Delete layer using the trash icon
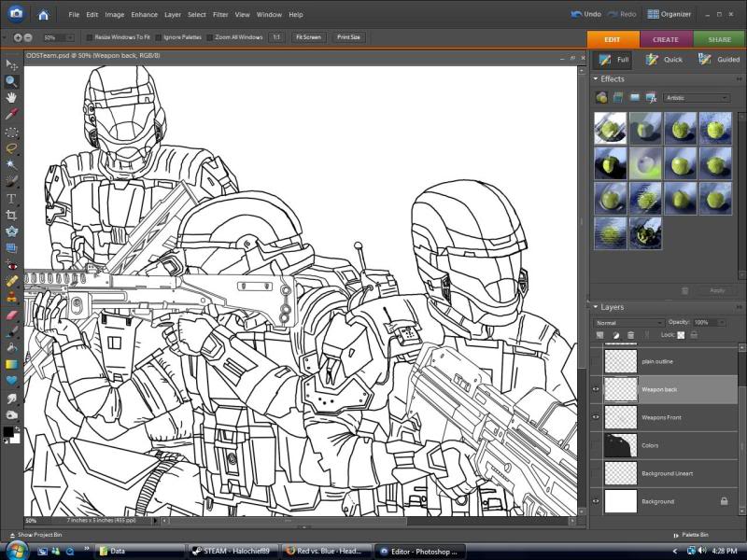The height and width of the screenshot is (560, 747). pyautogui.click(x=631, y=335)
